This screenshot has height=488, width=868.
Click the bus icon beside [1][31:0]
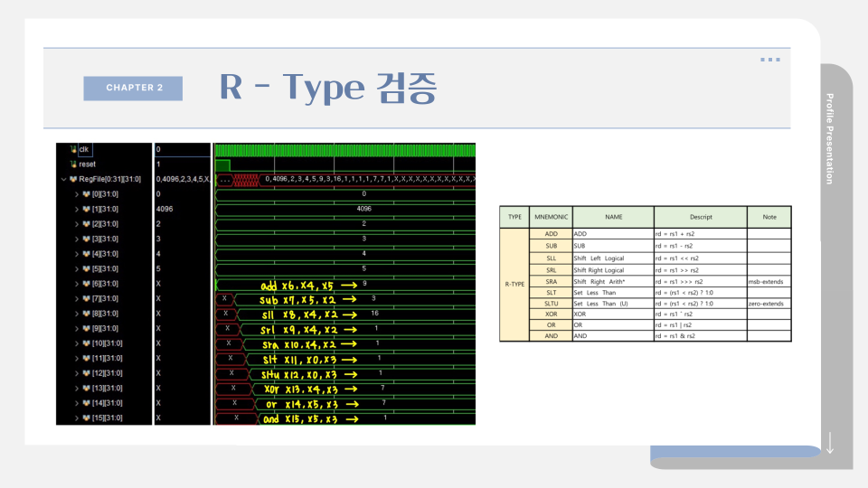pos(87,209)
